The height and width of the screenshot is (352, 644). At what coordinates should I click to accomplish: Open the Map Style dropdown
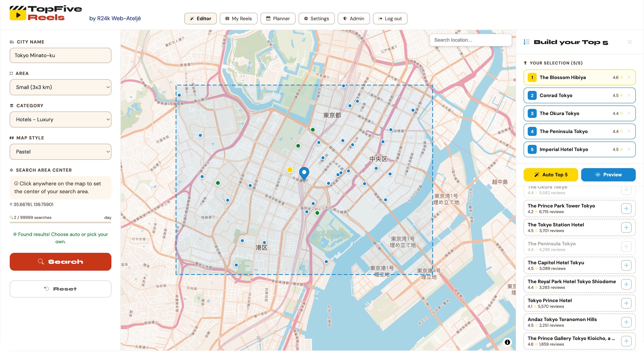[60, 152]
